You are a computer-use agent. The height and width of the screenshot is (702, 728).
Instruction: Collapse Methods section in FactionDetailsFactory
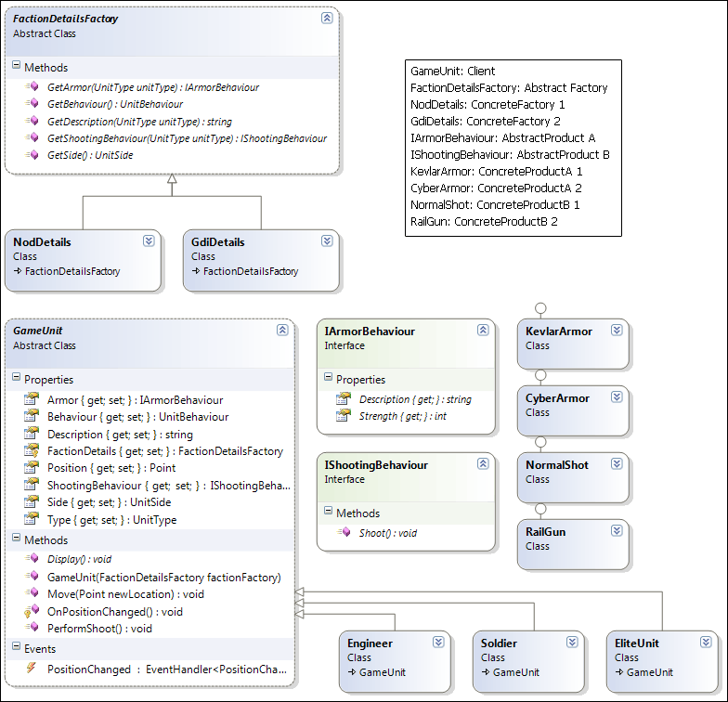point(17,65)
